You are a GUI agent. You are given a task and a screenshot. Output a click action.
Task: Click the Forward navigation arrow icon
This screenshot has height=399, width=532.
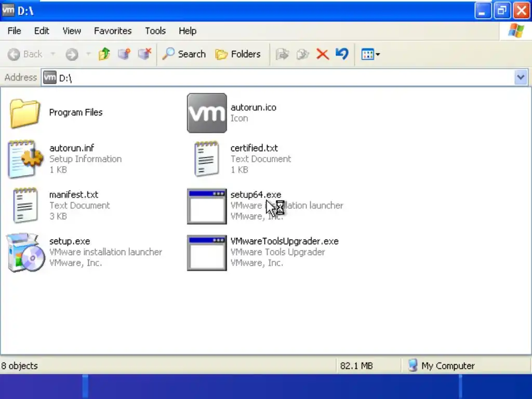72,54
